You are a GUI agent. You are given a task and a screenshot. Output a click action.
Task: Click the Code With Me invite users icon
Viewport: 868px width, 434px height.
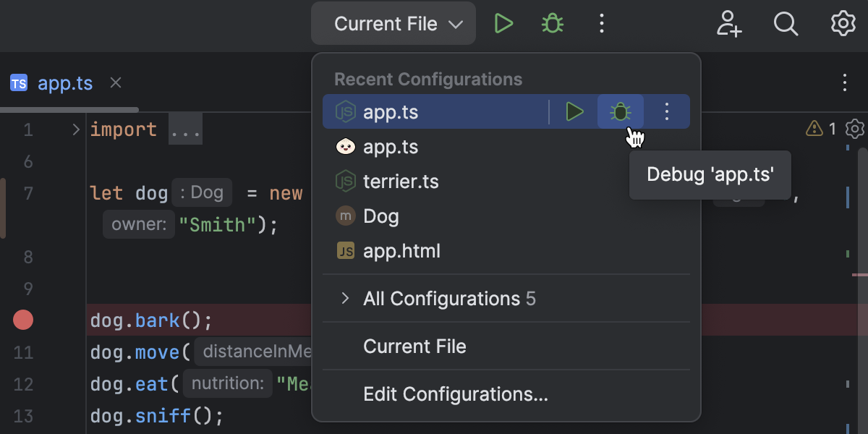(729, 23)
